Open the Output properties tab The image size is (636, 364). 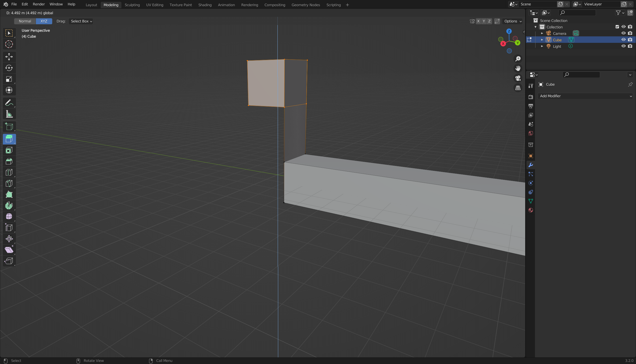click(531, 106)
